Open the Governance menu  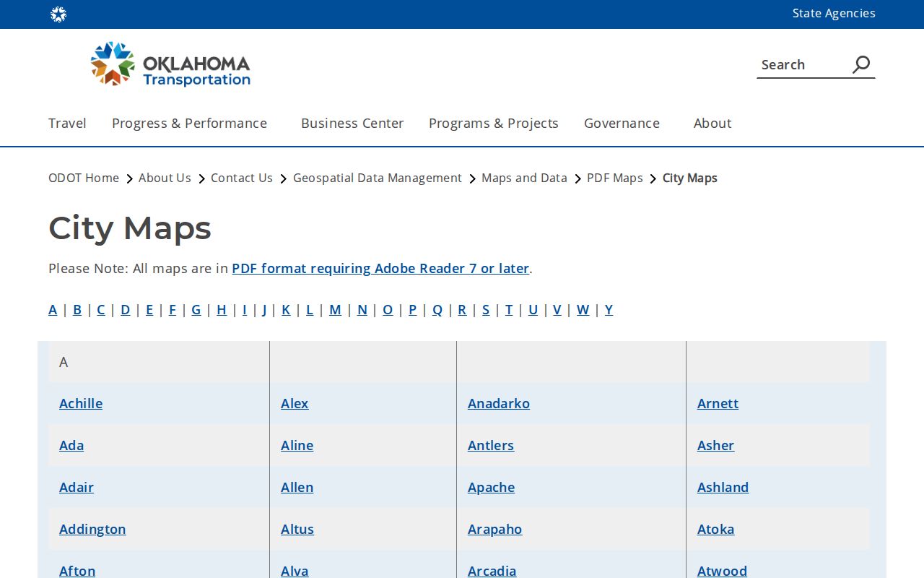(622, 123)
